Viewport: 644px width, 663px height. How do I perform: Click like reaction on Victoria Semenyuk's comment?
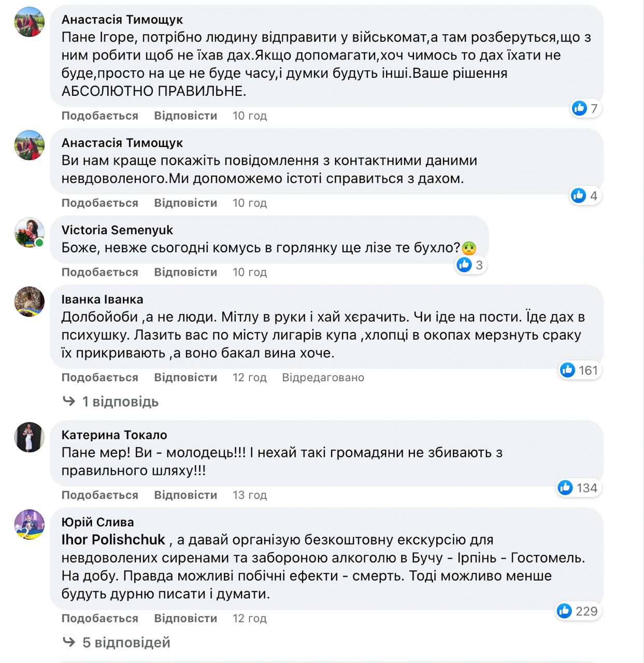click(464, 265)
